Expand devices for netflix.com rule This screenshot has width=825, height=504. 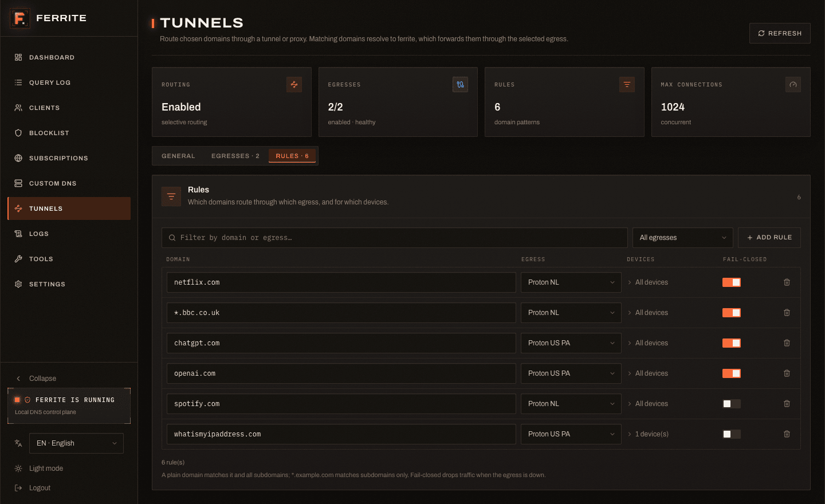(648, 282)
